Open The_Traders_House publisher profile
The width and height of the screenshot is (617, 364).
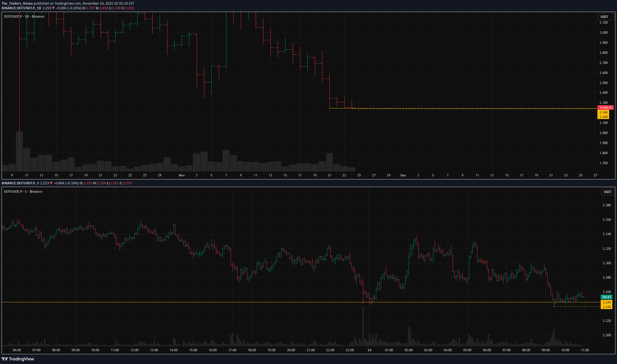(x=17, y=3)
